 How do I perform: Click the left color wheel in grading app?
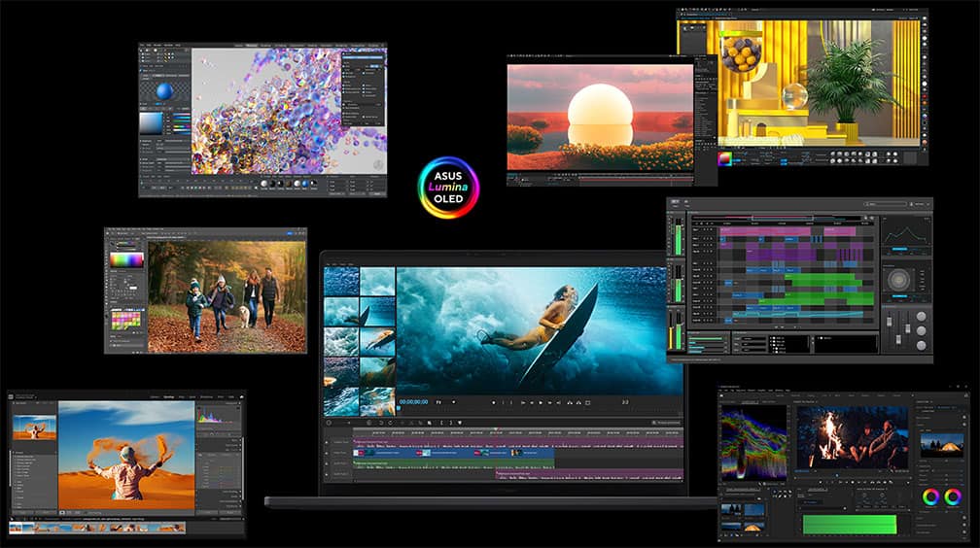click(x=930, y=497)
